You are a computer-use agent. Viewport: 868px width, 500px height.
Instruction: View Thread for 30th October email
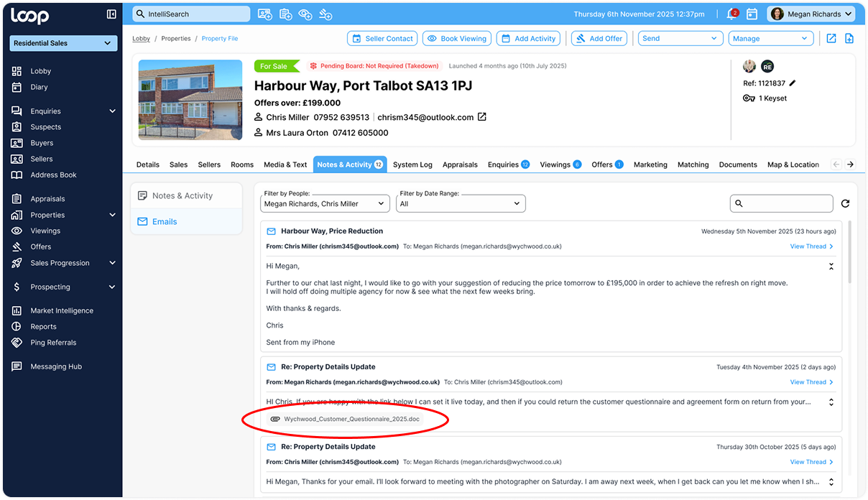pos(812,462)
